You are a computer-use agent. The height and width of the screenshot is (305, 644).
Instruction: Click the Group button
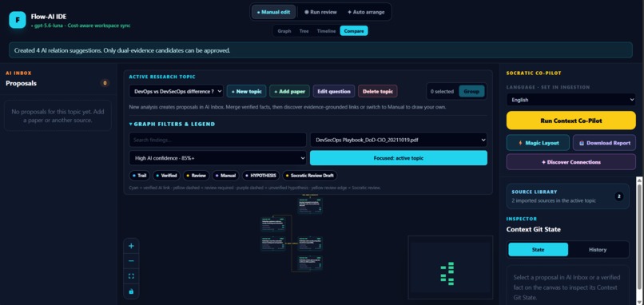(471, 92)
